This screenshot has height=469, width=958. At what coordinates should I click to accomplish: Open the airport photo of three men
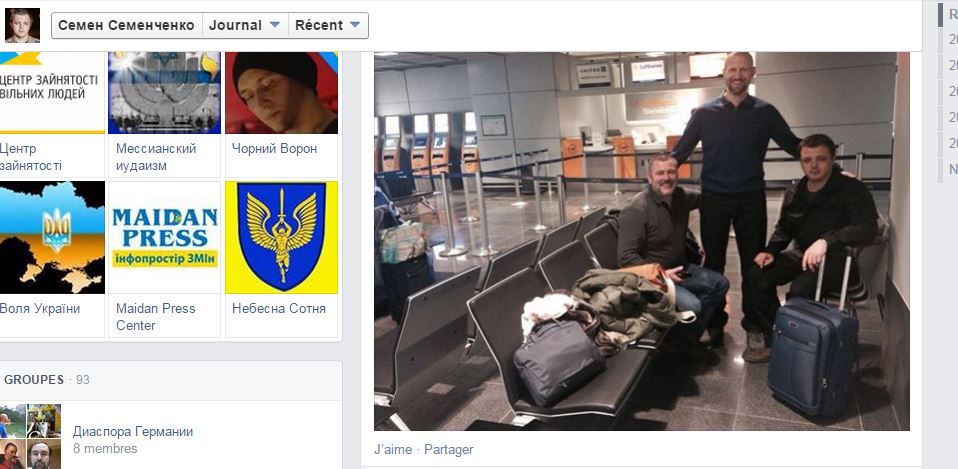point(642,241)
